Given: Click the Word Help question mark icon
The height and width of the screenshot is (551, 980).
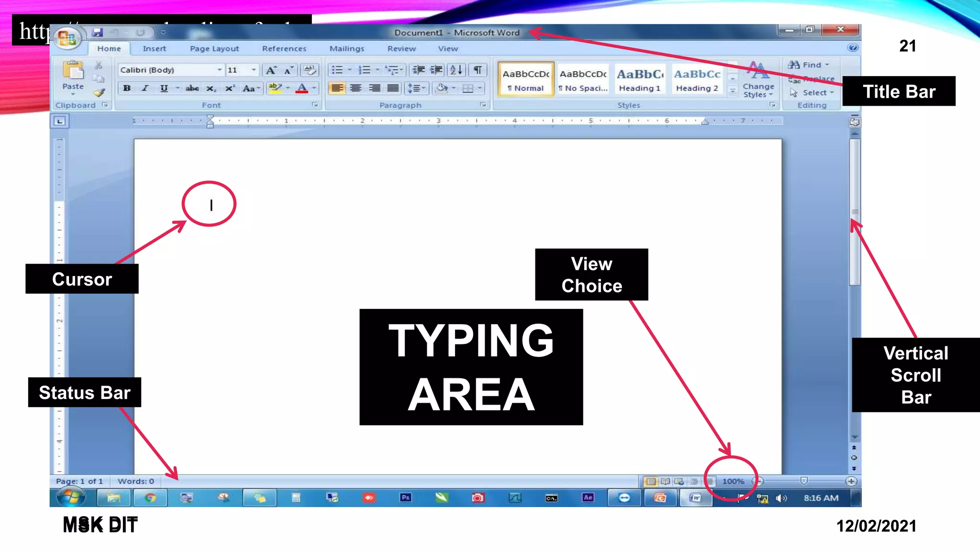Looking at the screenshot, I should [x=853, y=47].
